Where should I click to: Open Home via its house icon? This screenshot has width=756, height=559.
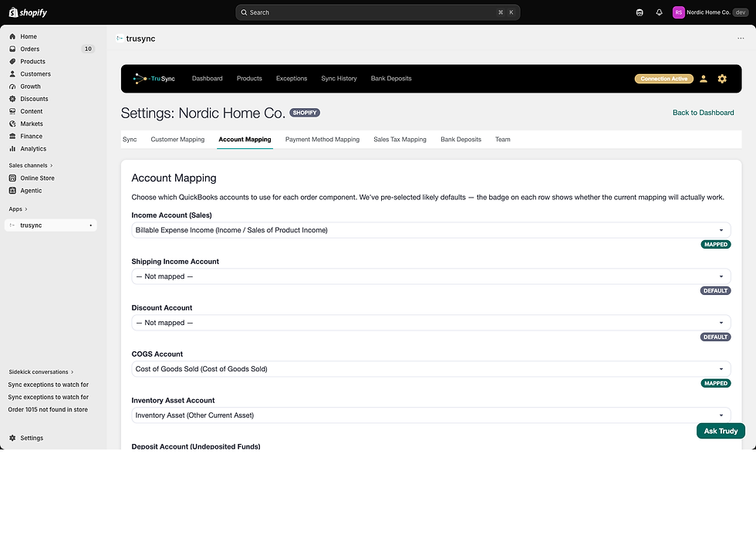pyautogui.click(x=12, y=37)
